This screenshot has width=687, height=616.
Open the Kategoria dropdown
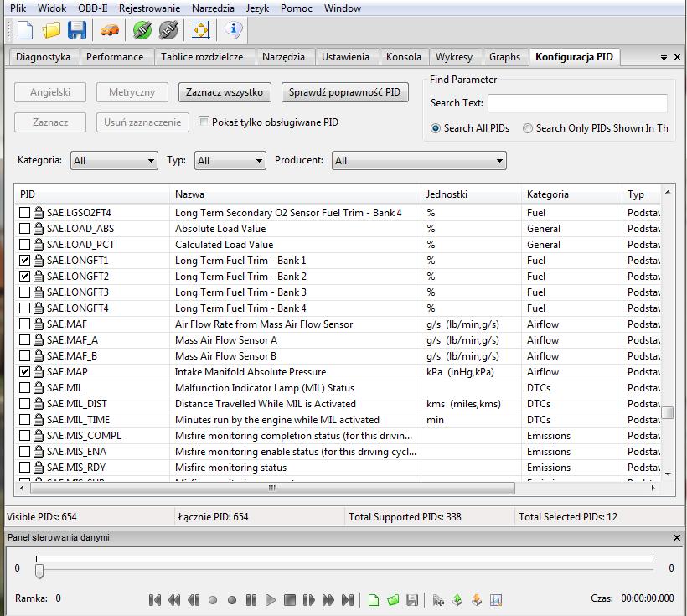114,160
